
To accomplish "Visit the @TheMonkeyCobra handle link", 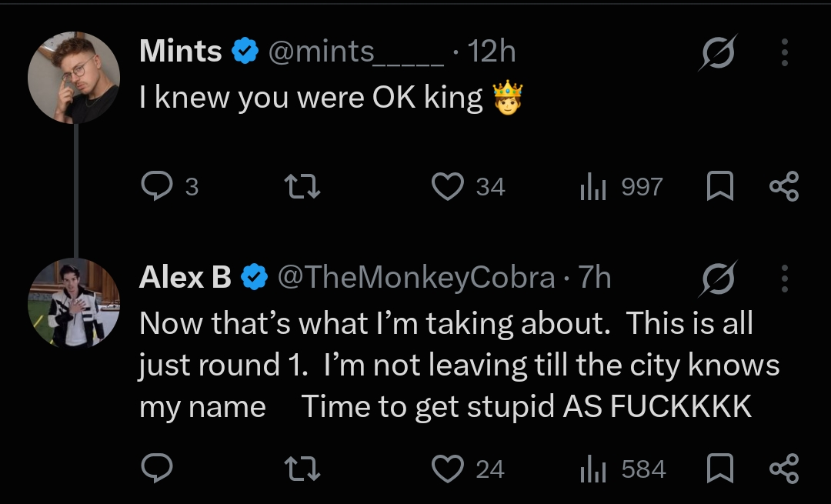I will (416, 277).
